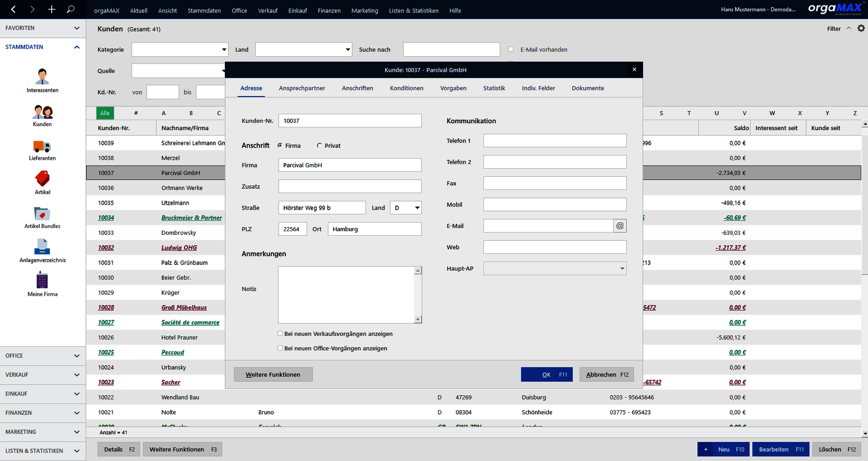Switch to the Anschriften tab
The width and height of the screenshot is (868, 461).
pos(357,88)
